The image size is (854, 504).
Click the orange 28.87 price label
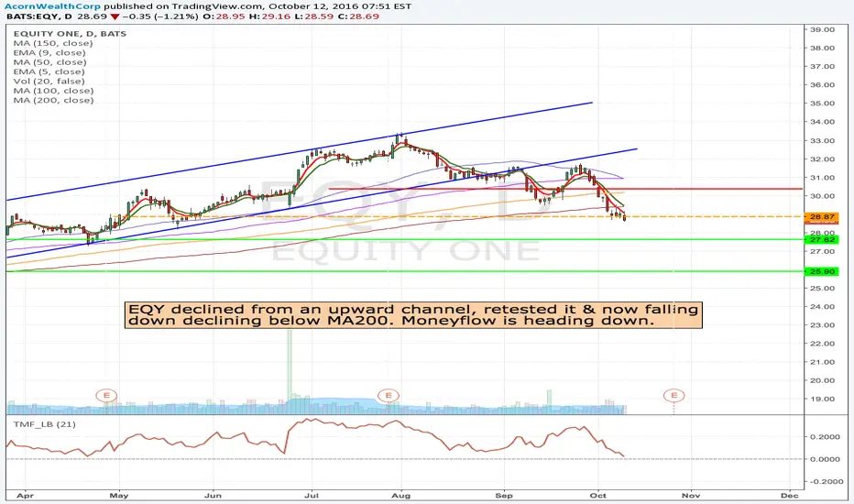(x=822, y=217)
